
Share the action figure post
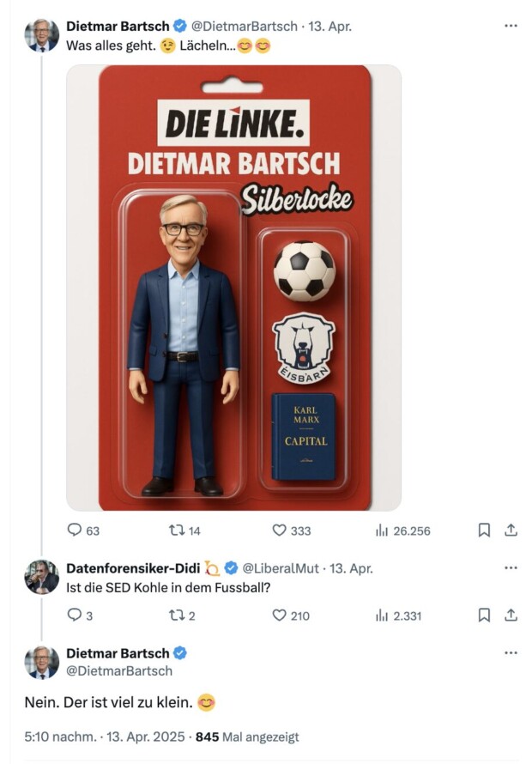pos(511,531)
